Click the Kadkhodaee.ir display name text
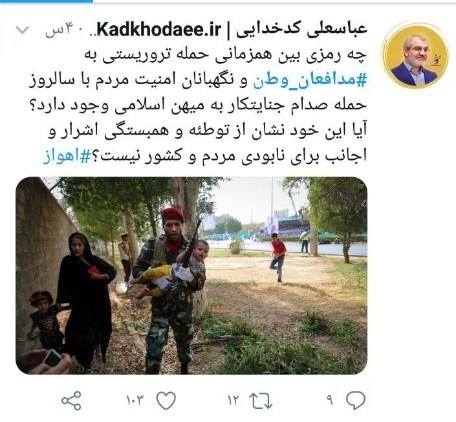This screenshot has width=456, height=422. pyautogui.click(x=160, y=30)
